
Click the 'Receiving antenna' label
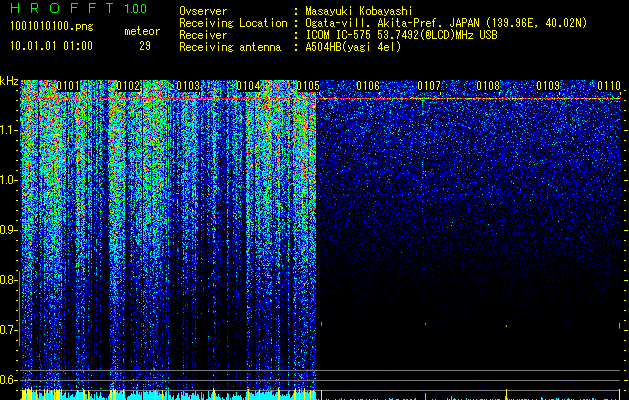click(230, 47)
